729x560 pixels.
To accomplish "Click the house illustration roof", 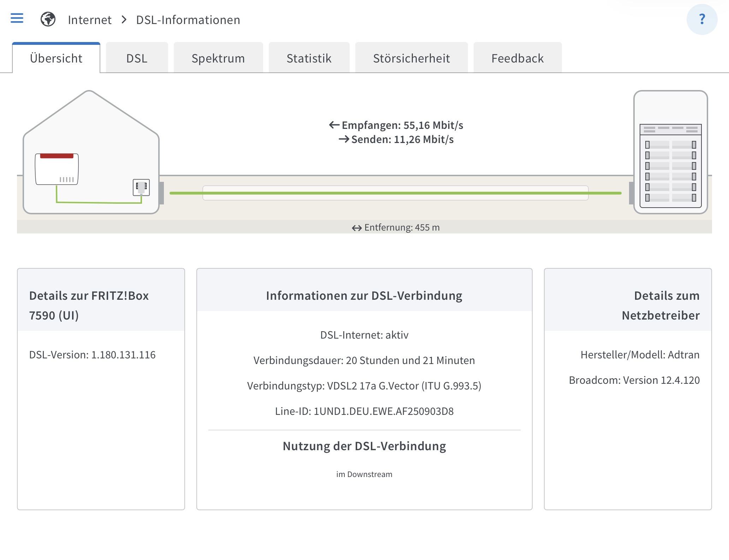I will click(90, 110).
